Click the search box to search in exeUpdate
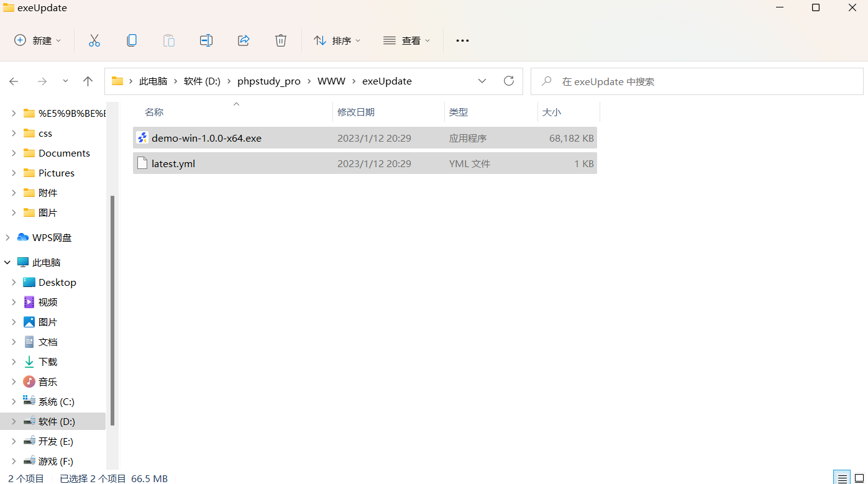This screenshot has height=484, width=868. (x=696, y=81)
